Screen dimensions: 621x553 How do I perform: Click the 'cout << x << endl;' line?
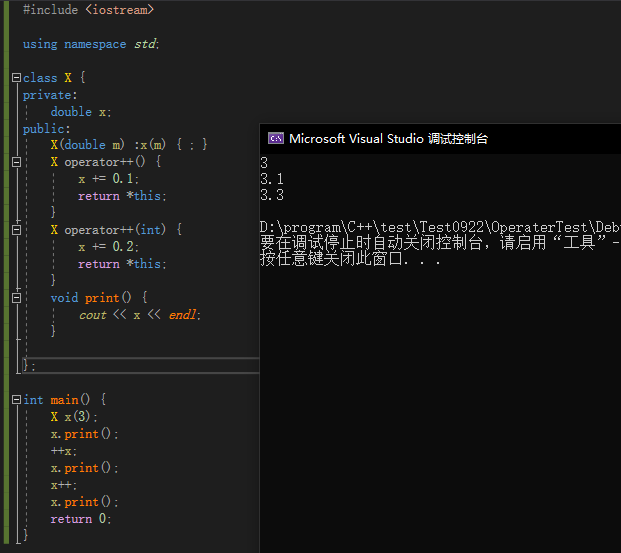pos(140,315)
